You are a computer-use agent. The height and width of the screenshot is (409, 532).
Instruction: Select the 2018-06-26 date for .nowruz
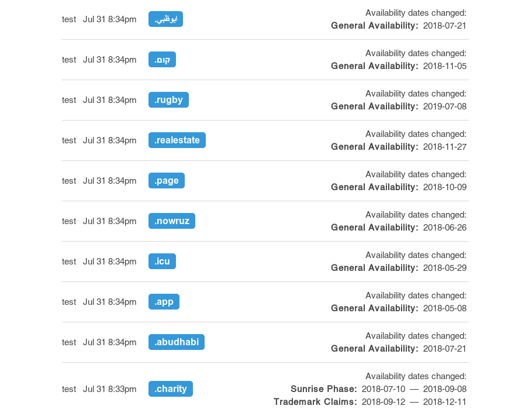click(445, 228)
